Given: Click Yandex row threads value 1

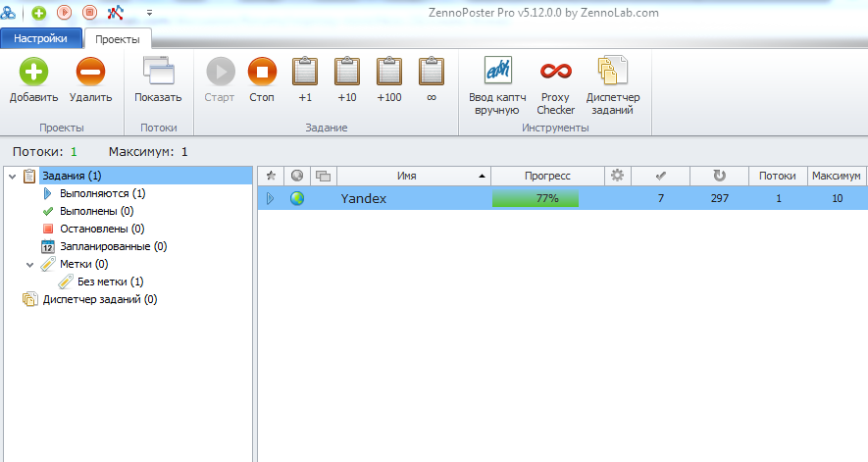Looking at the screenshot, I should 779,198.
